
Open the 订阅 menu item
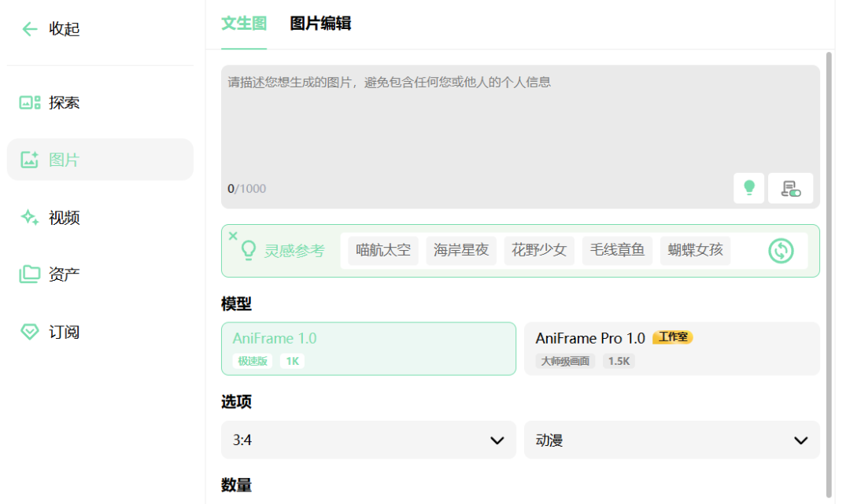(100, 332)
